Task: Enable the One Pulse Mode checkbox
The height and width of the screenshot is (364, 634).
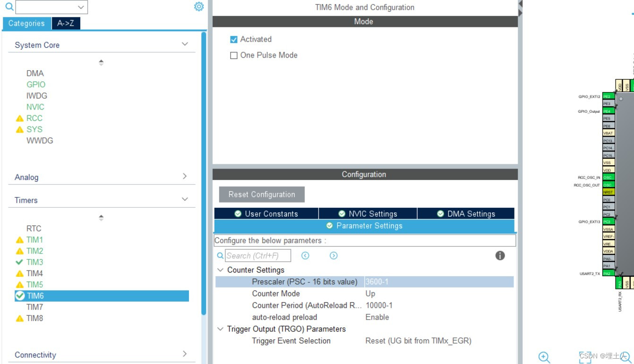Action: [x=234, y=55]
